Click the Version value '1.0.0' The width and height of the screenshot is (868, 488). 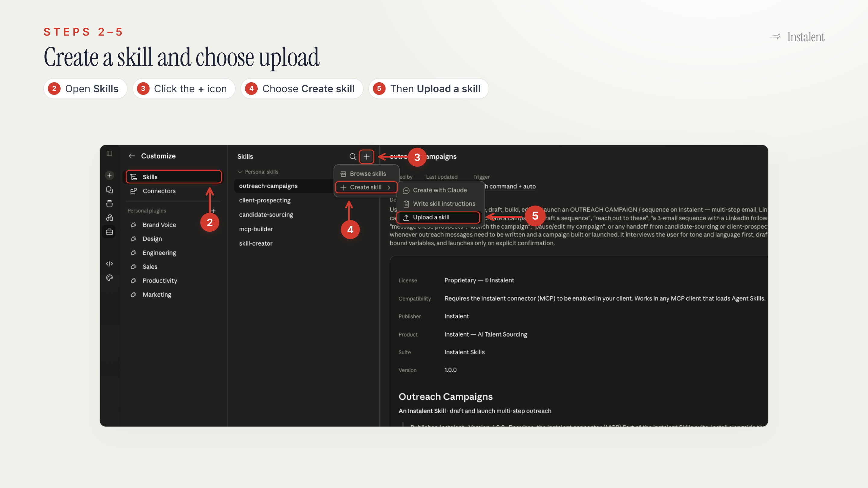pos(451,370)
